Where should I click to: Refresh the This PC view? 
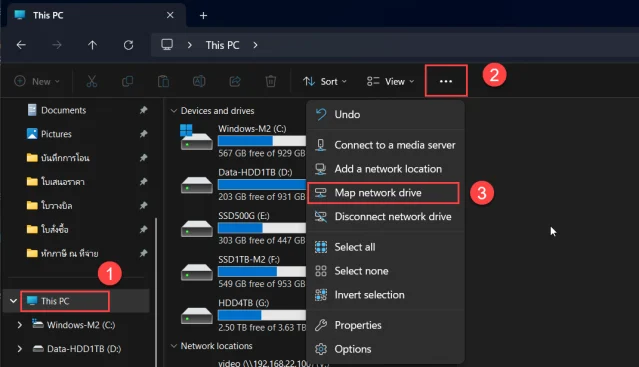pyautogui.click(x=128, y=45)
